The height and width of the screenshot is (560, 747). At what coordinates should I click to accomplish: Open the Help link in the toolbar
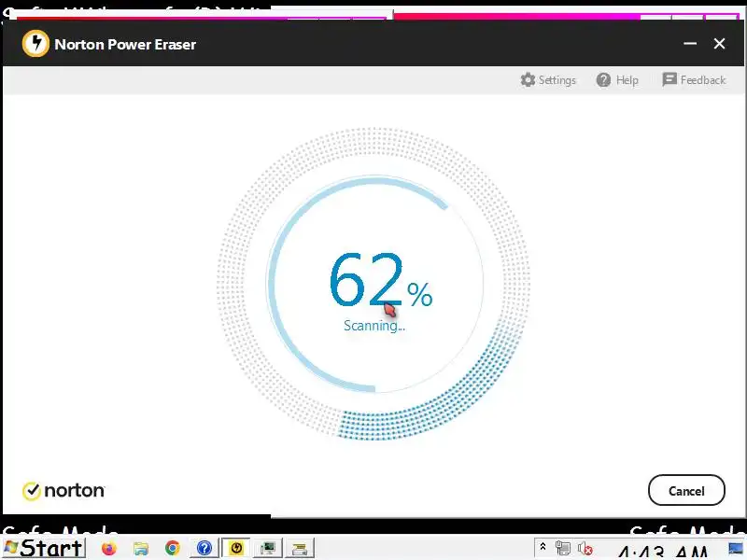click(617, 80)
